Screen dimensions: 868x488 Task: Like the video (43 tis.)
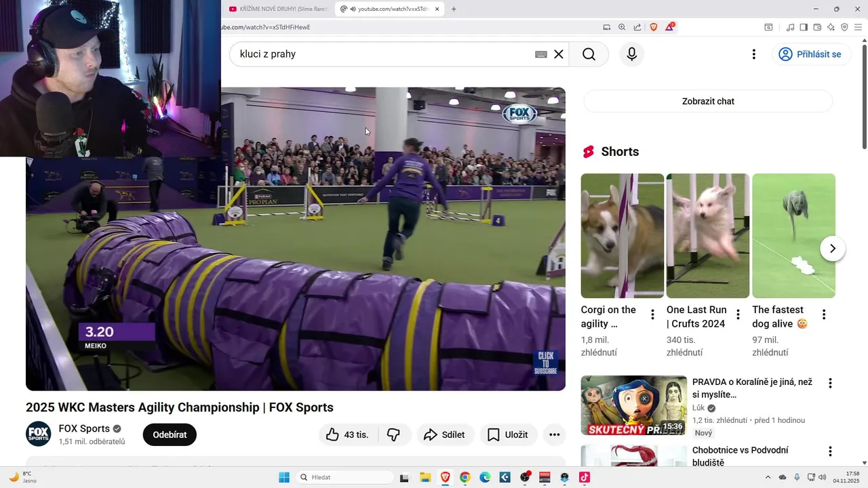pyautogui.click(x=347, y=434)
